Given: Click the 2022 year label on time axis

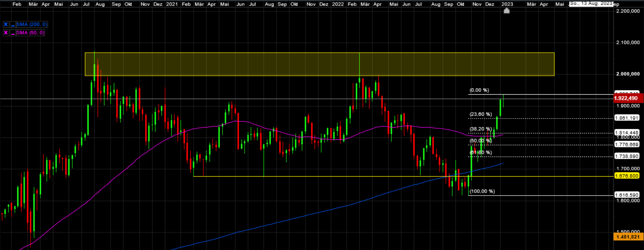Looking at the screenshot, I should [x=338, y=4].
